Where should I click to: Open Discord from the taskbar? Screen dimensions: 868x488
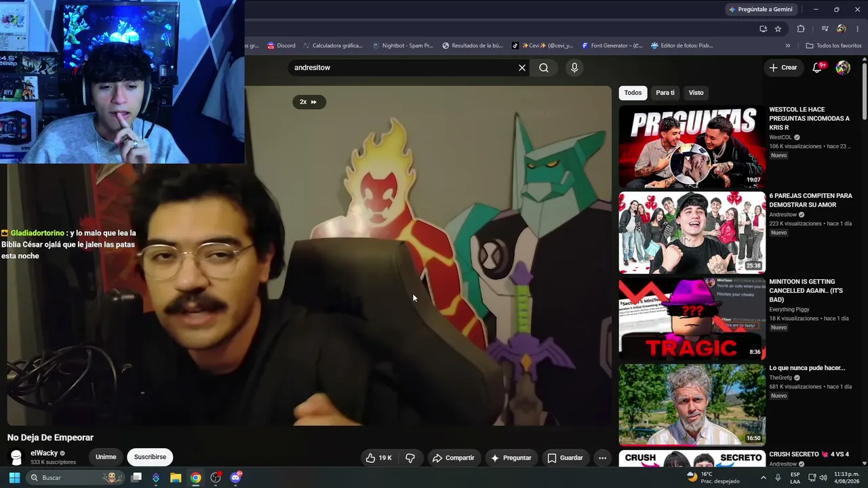click(x=236, y=478)
